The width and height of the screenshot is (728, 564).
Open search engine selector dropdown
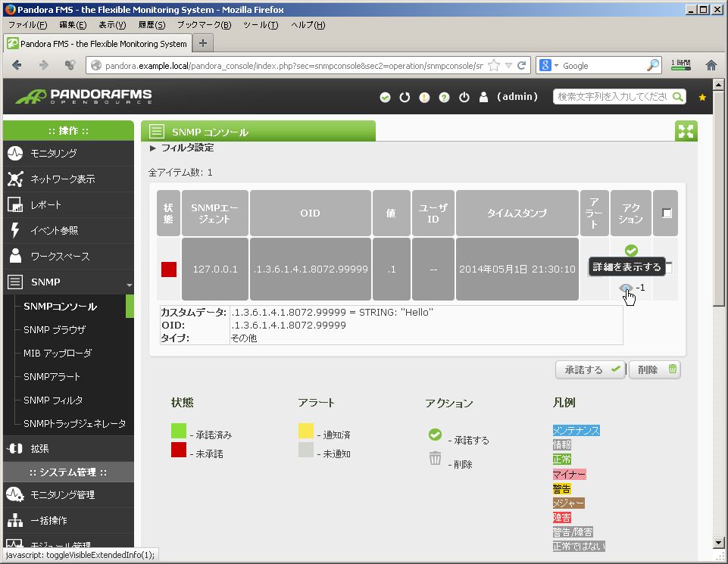tap(548, 65)
